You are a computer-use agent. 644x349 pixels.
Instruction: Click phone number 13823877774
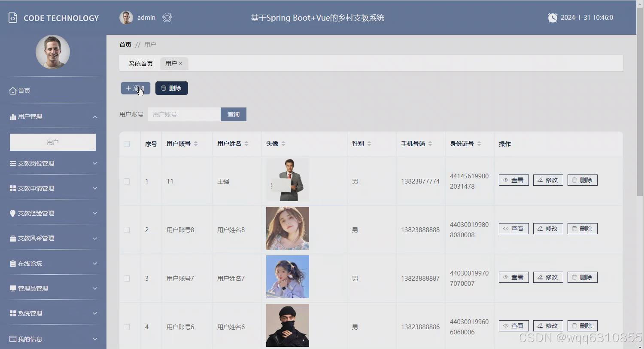(420, 181)
